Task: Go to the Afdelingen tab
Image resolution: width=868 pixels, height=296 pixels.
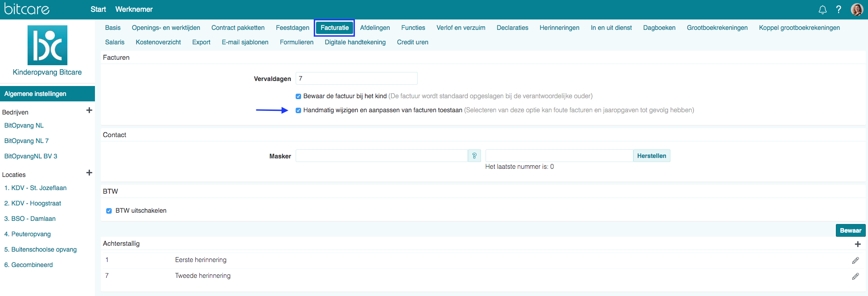Action: pyautogui.click(x=375, y=28)
